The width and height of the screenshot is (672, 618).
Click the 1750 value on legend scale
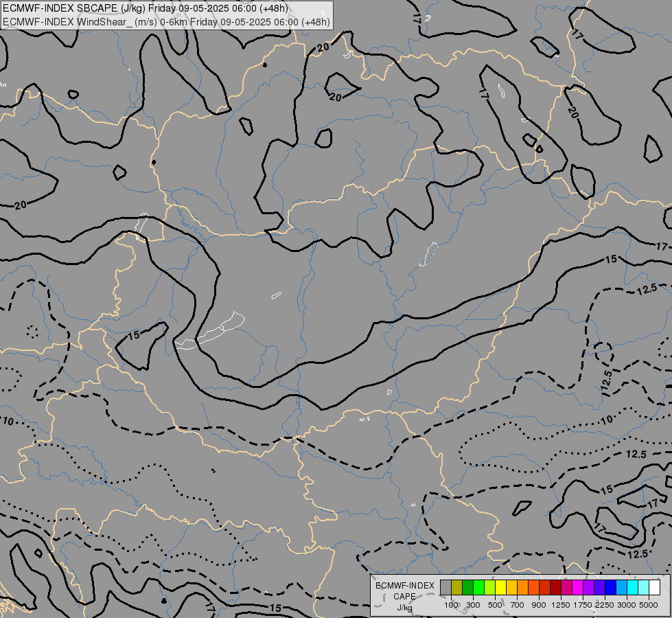point(583,605)
